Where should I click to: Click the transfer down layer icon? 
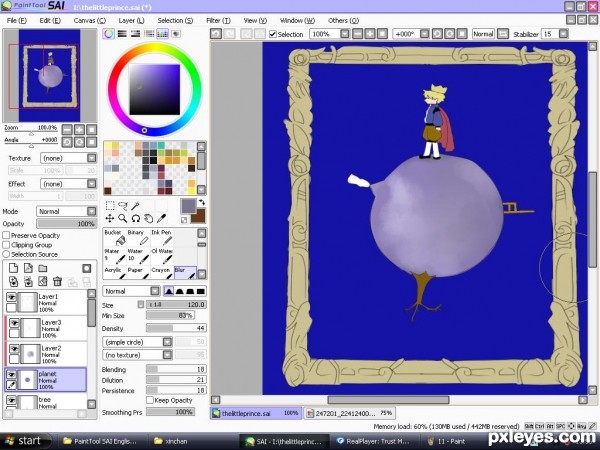pyautogui.click(x=13, y=282)
